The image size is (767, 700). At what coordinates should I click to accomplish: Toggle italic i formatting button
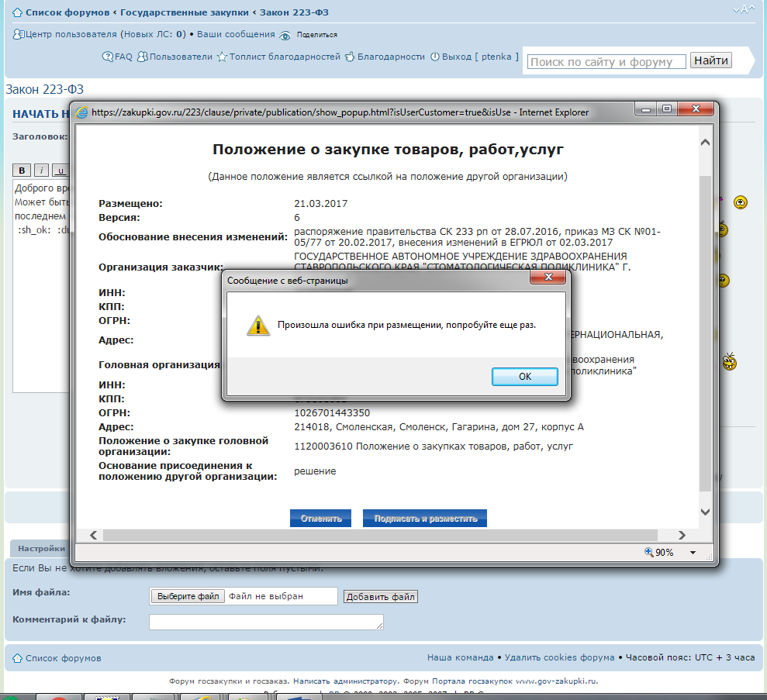(x=42, y=171)
